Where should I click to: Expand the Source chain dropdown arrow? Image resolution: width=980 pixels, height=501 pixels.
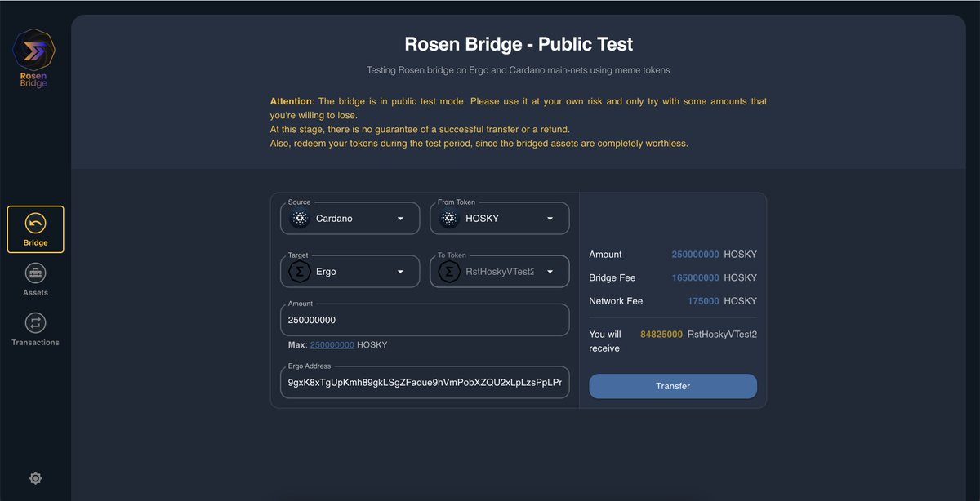[x=400, y=219]
